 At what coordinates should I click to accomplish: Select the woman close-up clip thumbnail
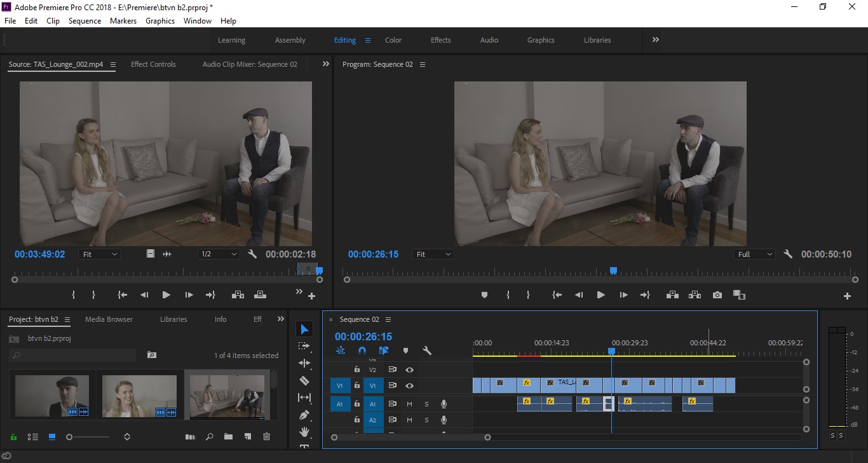pos(139,396)
